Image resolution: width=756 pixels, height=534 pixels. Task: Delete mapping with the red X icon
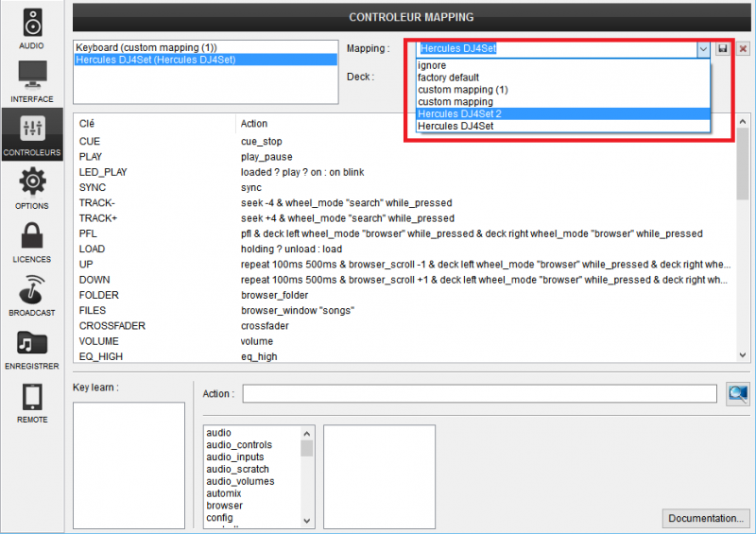(x=743, y=48)
